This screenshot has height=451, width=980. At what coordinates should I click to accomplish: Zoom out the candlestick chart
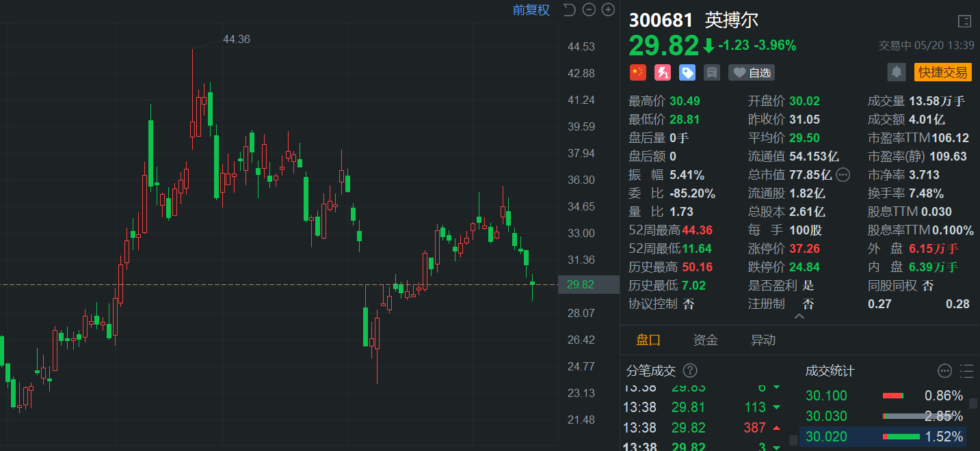coord(589,10)
